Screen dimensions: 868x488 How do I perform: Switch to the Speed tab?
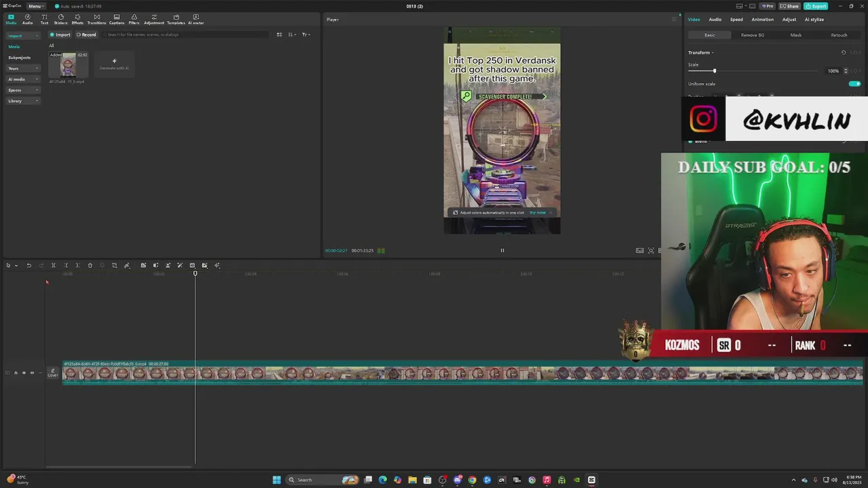point(736,19)
